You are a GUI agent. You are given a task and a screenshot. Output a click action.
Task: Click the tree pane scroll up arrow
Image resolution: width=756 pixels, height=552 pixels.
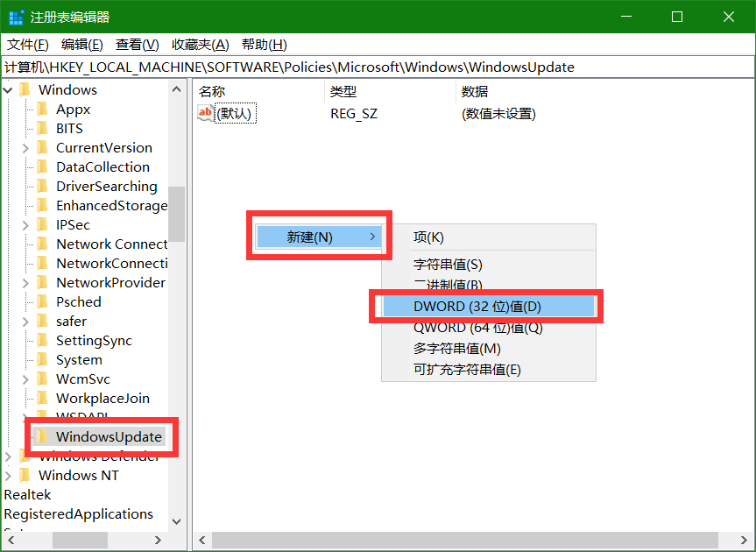pos(176,89)
